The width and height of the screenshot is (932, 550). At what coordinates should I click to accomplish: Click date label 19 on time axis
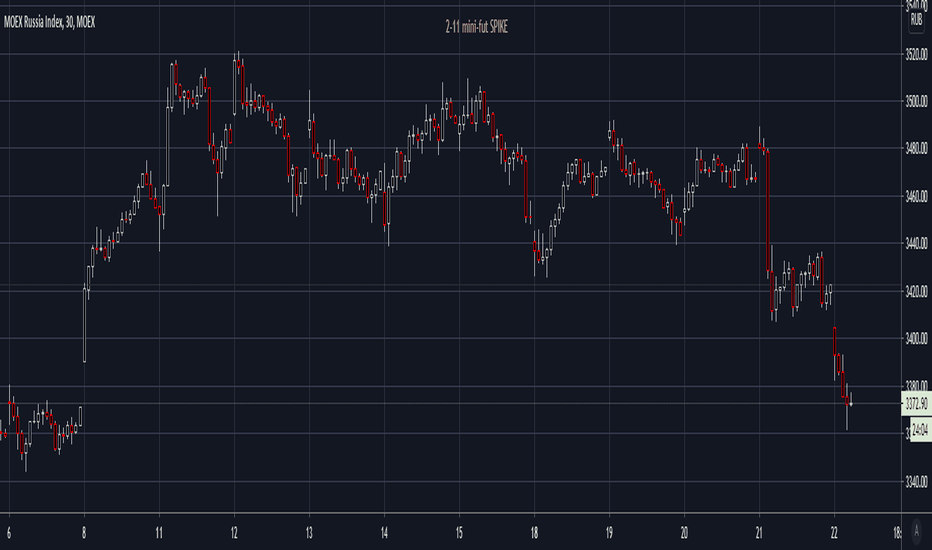(609, 533)
